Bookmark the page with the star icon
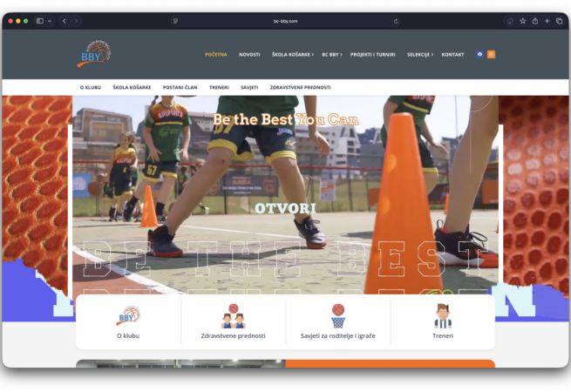571x392 pixels. 522,21
